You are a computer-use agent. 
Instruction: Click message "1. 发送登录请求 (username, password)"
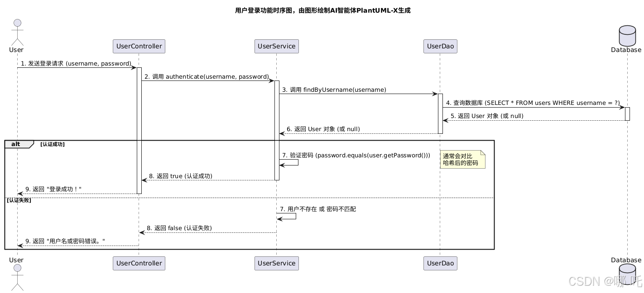(76, 64)
